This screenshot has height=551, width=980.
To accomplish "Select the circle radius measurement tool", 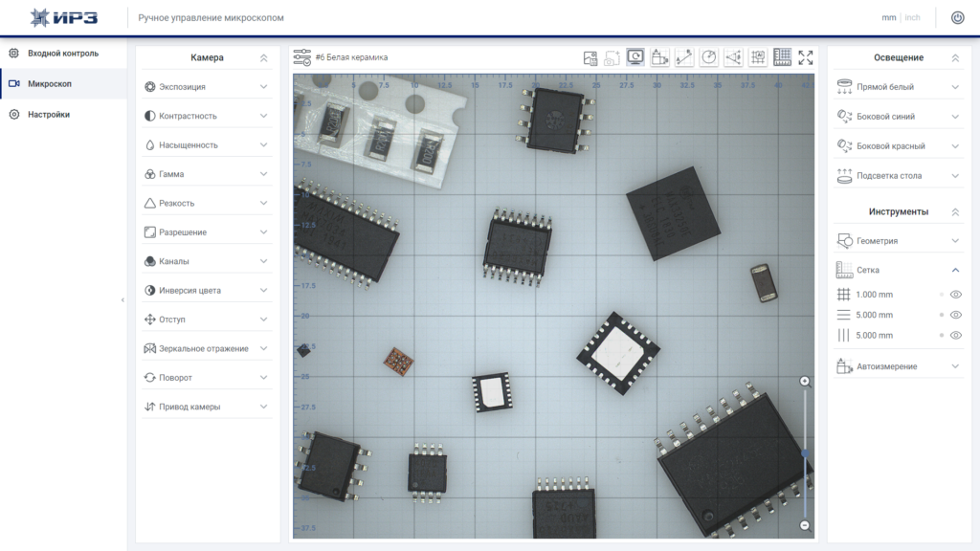I will (x=709, y=57).
